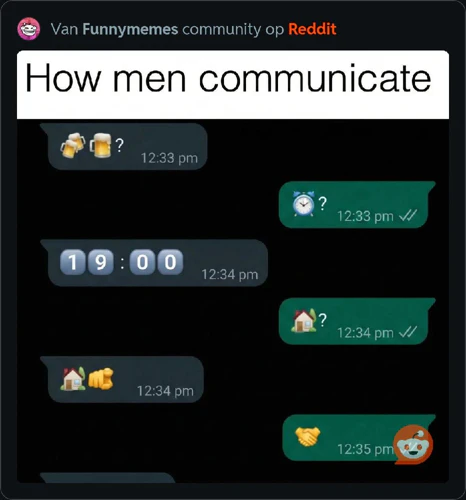Click the Reddit Snoo watermark logo
The height and width of the screenshot is (500, 466).
pos(413,444)
